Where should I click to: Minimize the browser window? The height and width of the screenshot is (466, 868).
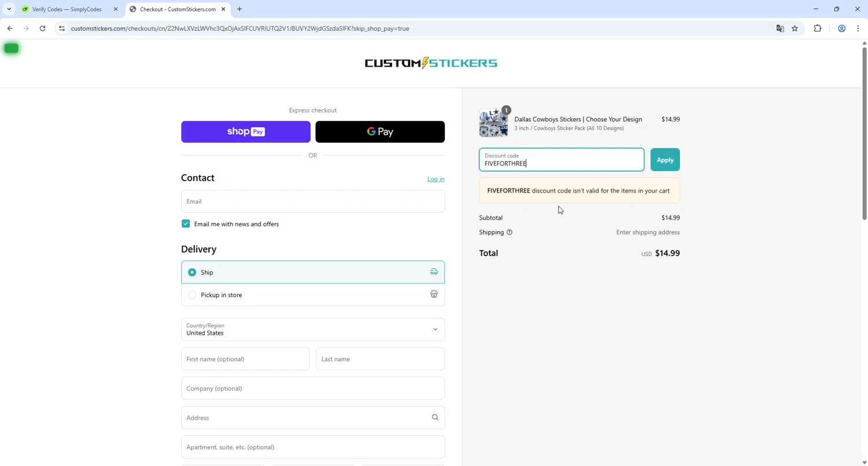click(x=816, y=9)
